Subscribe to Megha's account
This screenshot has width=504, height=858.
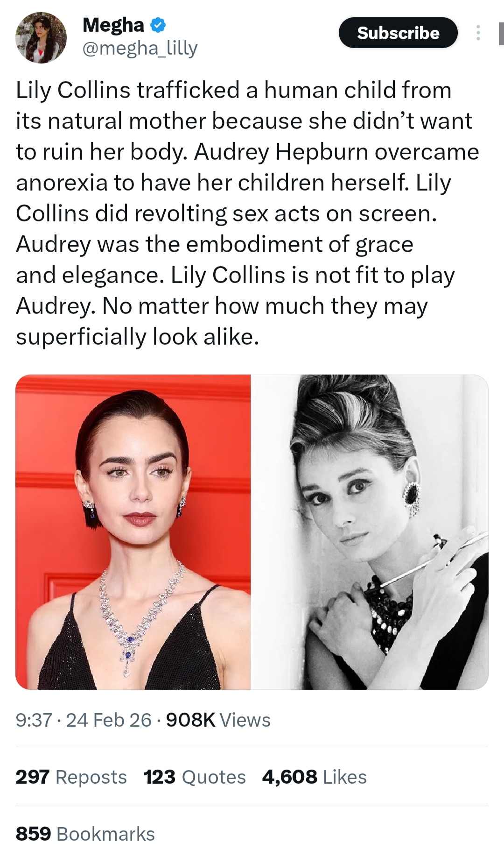[x=398, y=33]
